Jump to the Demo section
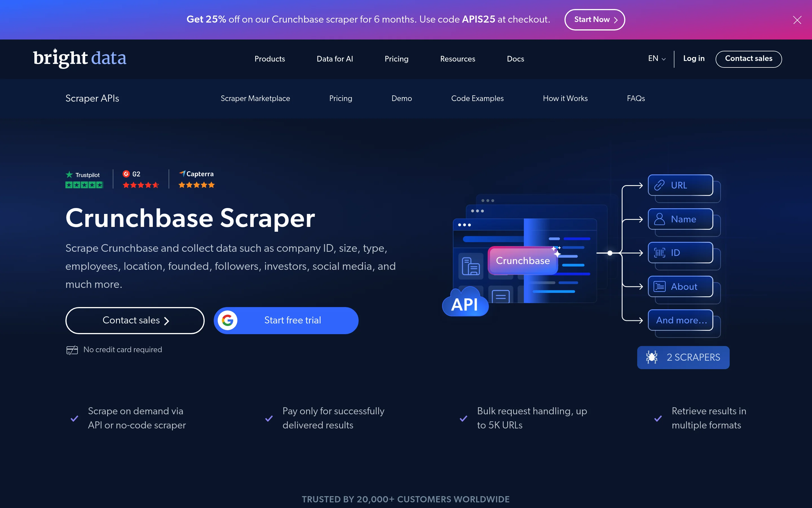 click(x=401, y=98)
